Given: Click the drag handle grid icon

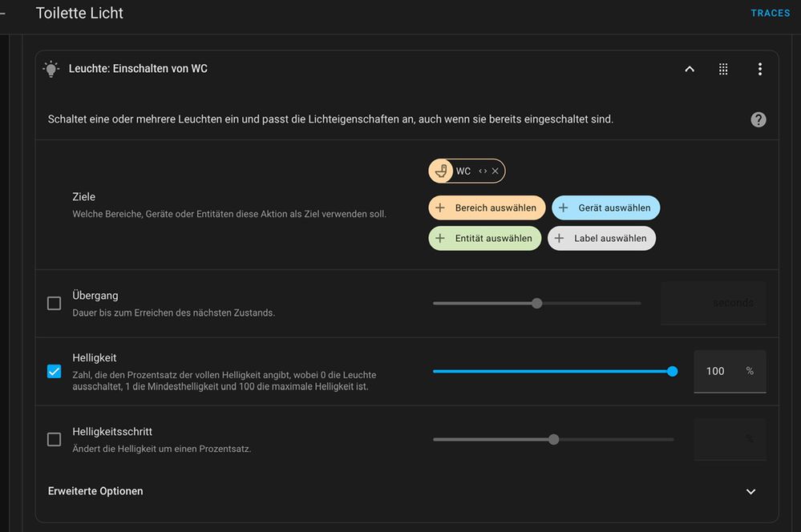Looking at the screenshot, I should (x=723, y=69).
